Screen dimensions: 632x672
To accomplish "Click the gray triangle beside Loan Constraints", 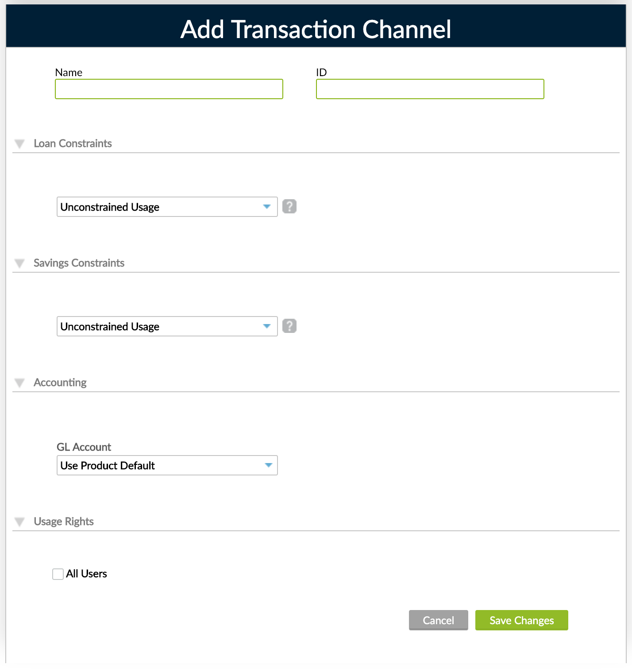I will point(19,143).
